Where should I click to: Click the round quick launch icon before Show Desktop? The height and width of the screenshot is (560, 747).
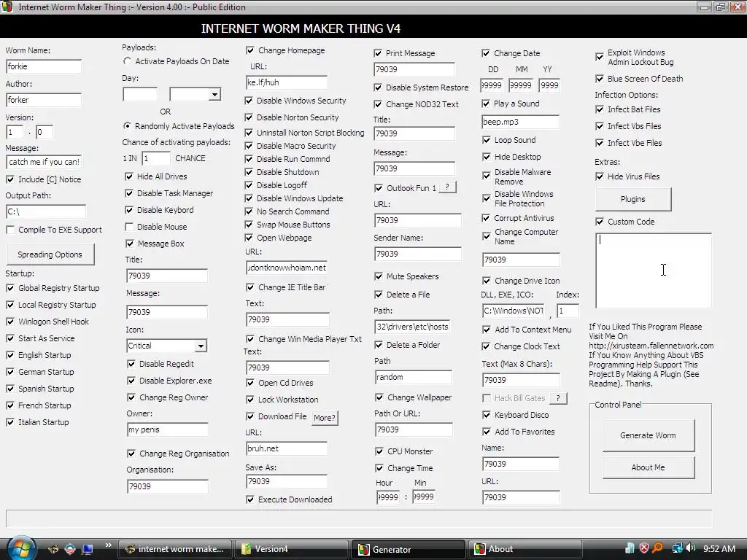(70, 549)
